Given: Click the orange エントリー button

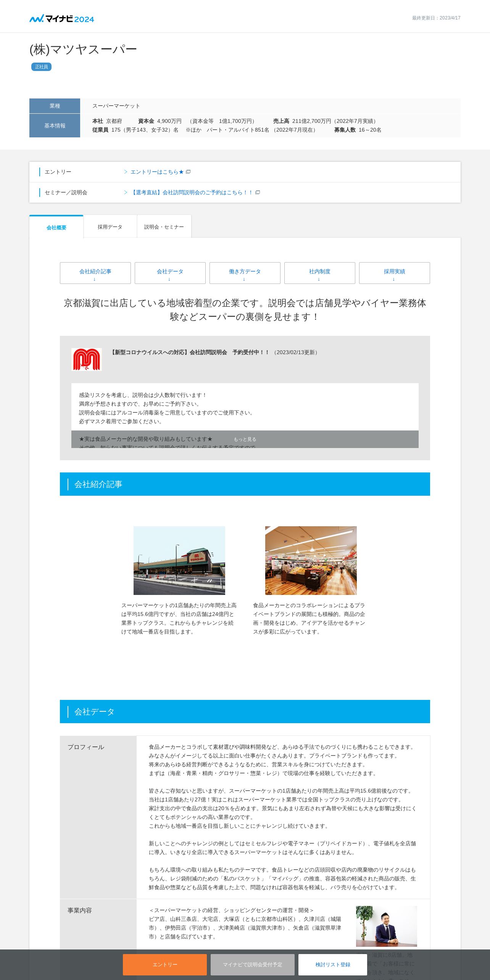Looking at the screenshot, I should coord(165,964).
